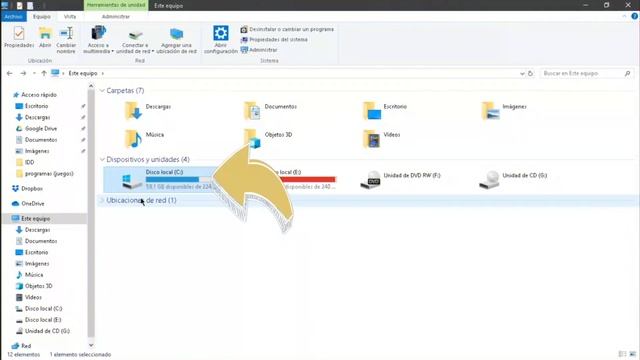Open programas (juegos) in sidebar
The image size is (640, 360).
49,174
